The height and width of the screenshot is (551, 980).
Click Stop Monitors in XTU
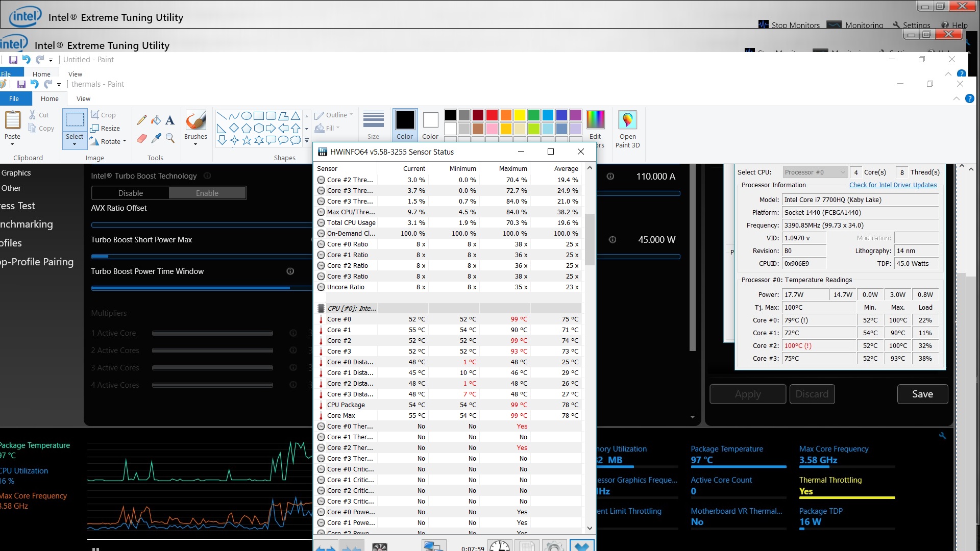point(789,25)
